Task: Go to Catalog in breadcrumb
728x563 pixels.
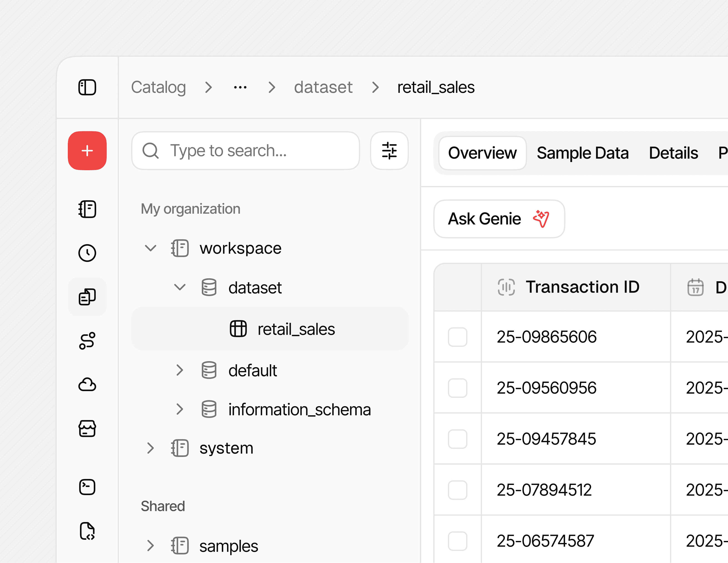Action: click(x=158, y=87)
